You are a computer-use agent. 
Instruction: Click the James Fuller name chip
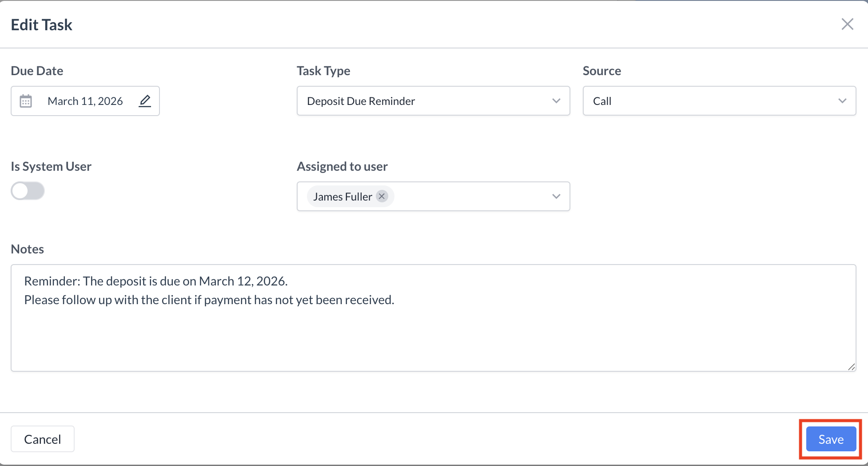[342, 197]
